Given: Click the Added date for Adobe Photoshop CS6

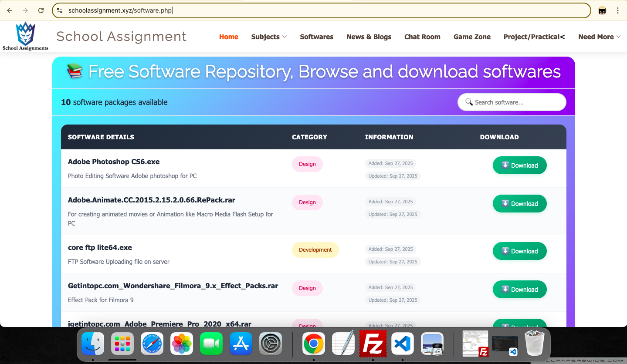Looking at the screenshot, I should click(390, 163).
